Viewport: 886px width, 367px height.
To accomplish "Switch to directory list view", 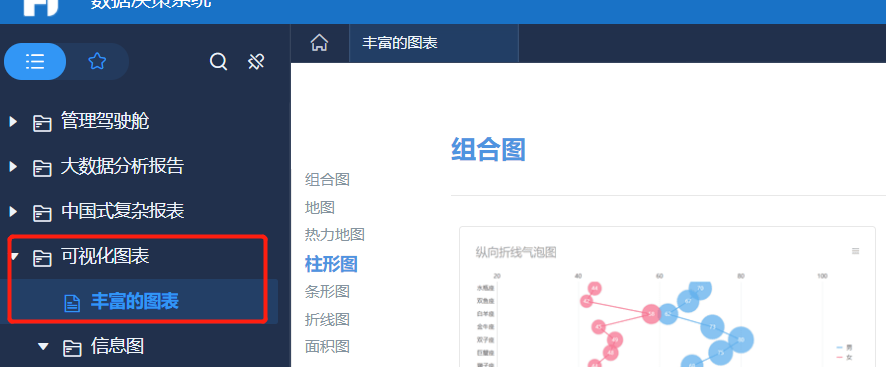I will pos(35,61).
